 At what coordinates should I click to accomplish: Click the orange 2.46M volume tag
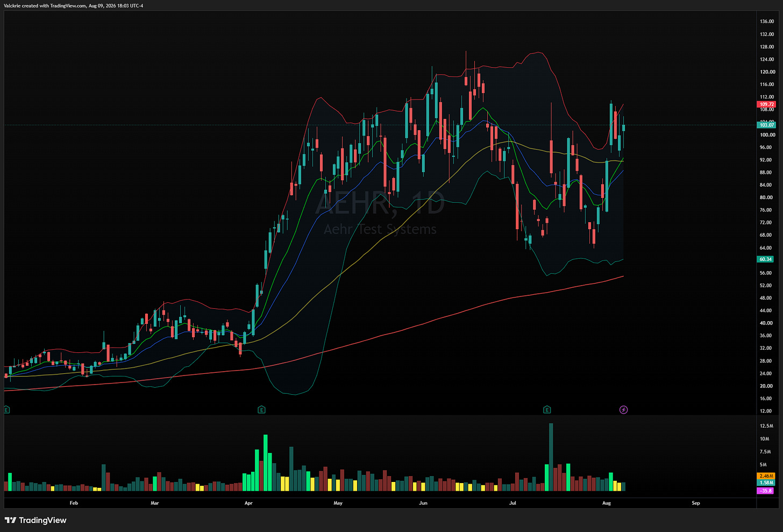coord(766,476)
